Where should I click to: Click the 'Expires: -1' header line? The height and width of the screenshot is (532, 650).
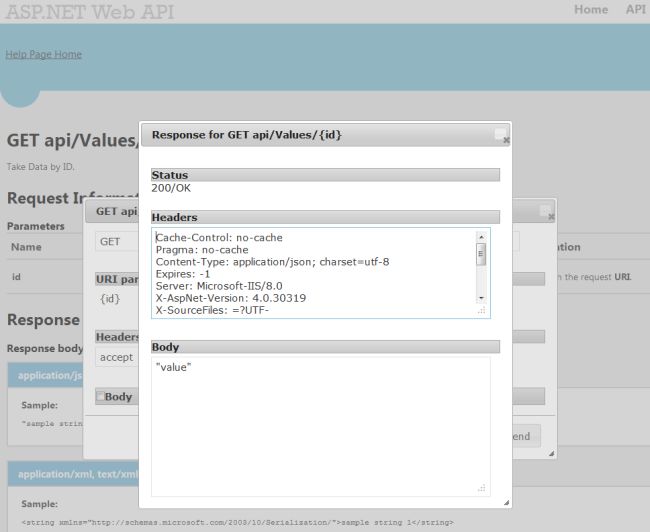coord(183,274)
